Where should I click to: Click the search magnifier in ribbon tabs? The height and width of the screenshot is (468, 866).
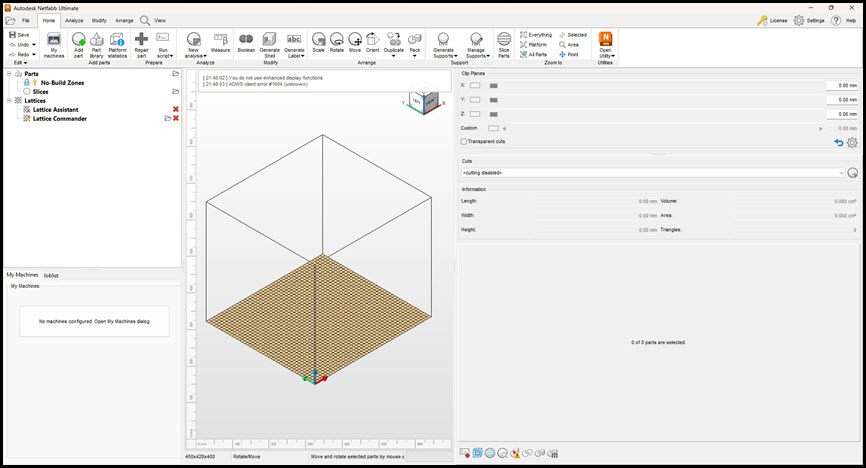[145, 20]
